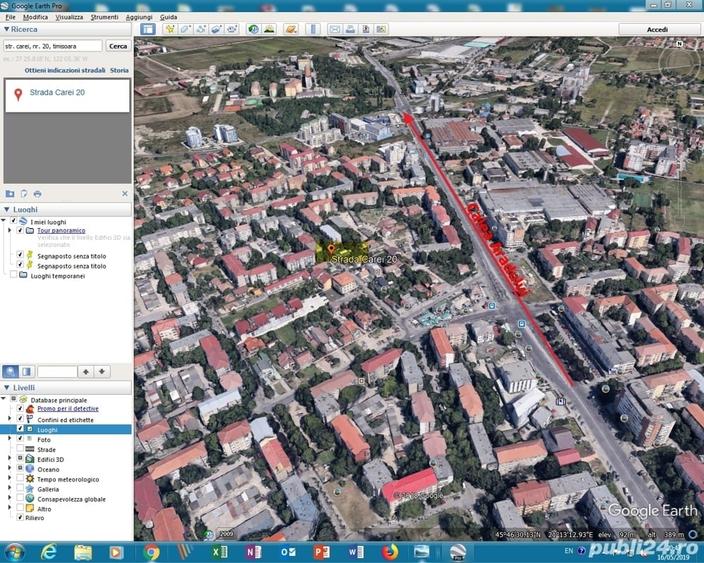Launch Chrome from the taskbar

pyautogui.click(x=152, y=552)
